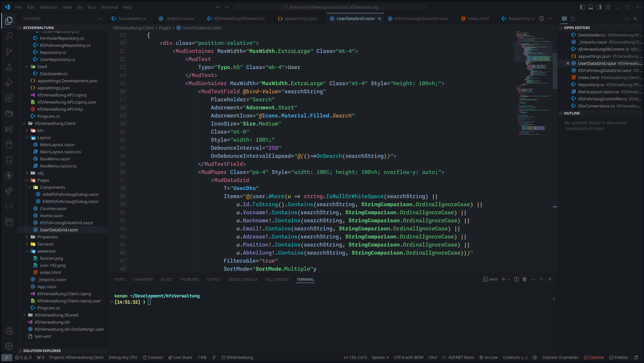Open the Accounts icon in activity bar
Viewport: 644px width, 363px height.
click(x=9, y=331)
